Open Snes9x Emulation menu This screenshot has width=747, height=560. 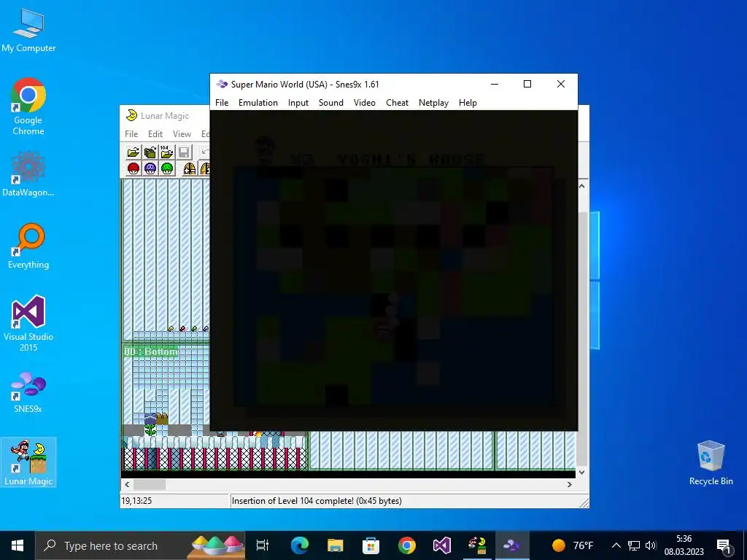coord(258,103)
